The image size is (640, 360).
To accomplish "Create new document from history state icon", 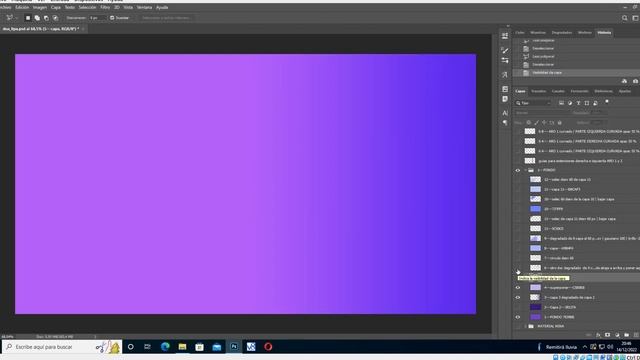I will coord(624,81).
